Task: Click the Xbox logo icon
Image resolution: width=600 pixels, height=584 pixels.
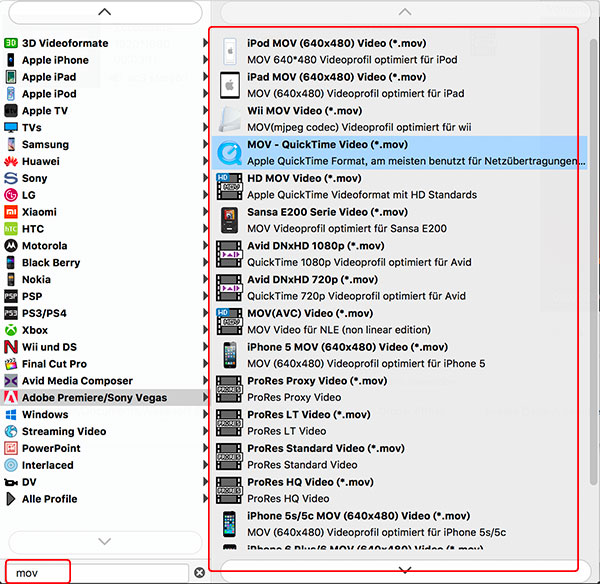Action: [x=11, y=330]
